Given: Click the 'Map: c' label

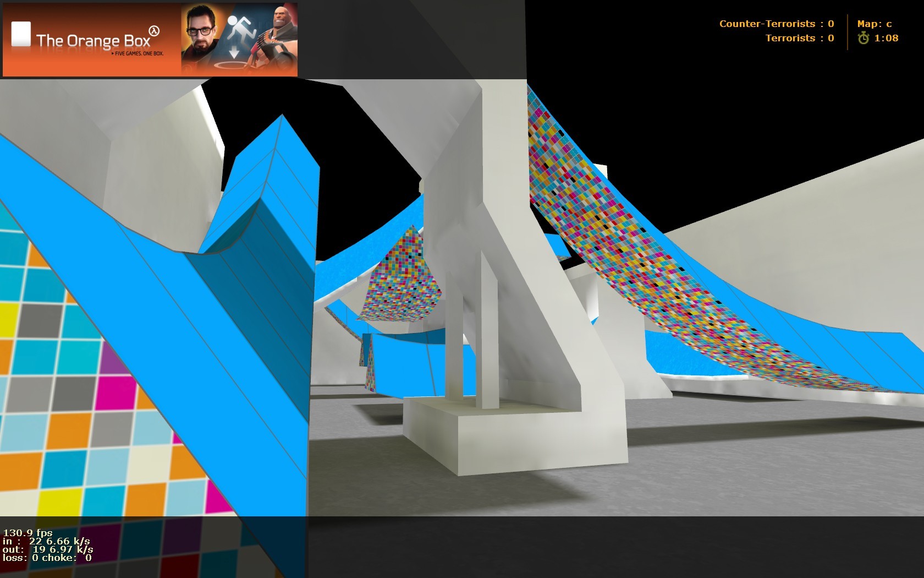Looking at the screenshot, I should click(874, 24).
